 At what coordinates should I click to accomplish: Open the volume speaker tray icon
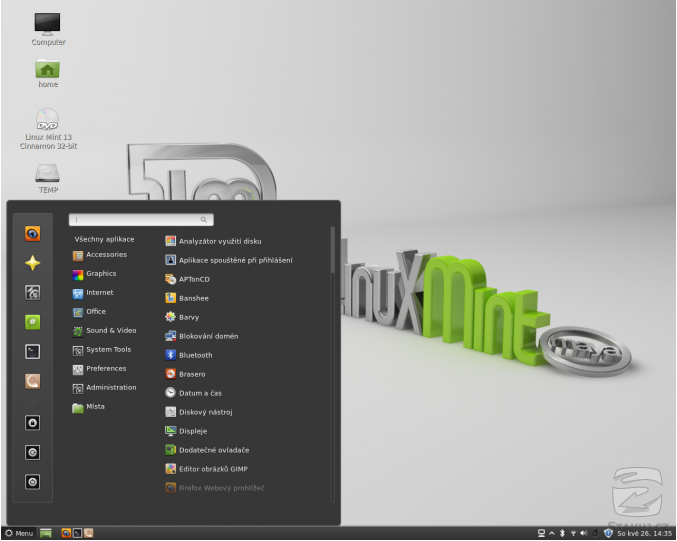point(584,534)
